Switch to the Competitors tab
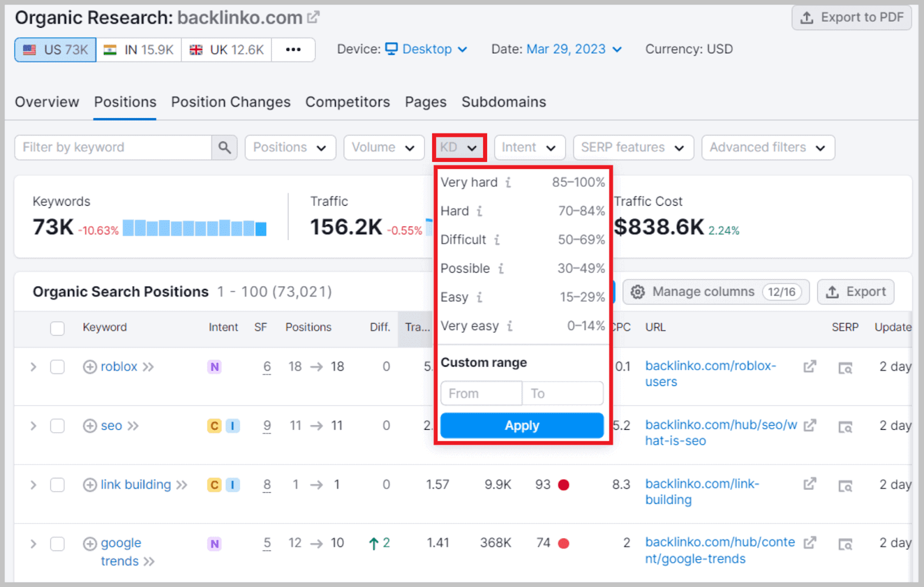Viewport: 924px width, 587px height. pyautogui.click(x=348, y=102)
